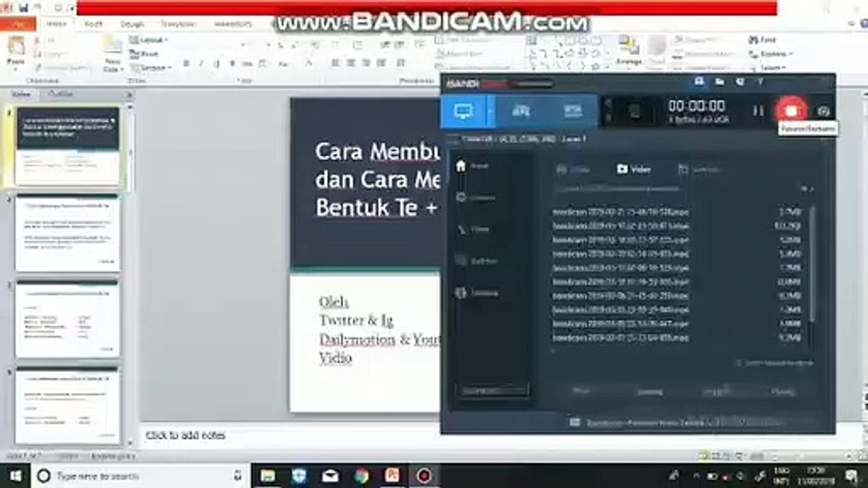Click Upload button under video list
This screenshot has width=868, height=488.
(x=716, y=391)
